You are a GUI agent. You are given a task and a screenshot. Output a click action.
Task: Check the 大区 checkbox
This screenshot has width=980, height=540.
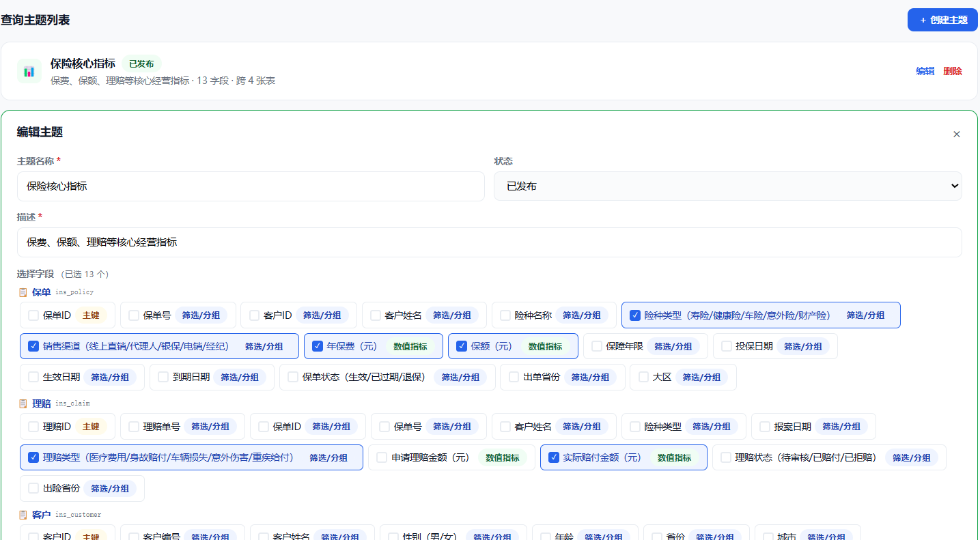pos(643,377)
